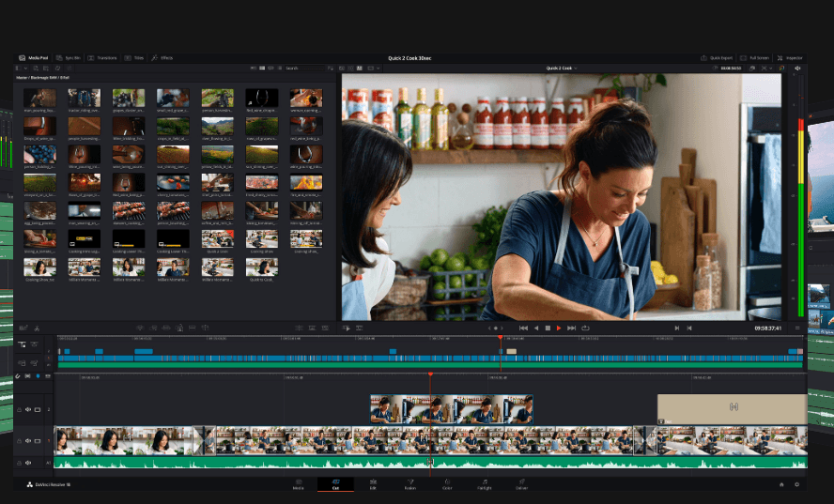Click the Source Overwrite icon
The image size is (834, 504).
(206, 328)
